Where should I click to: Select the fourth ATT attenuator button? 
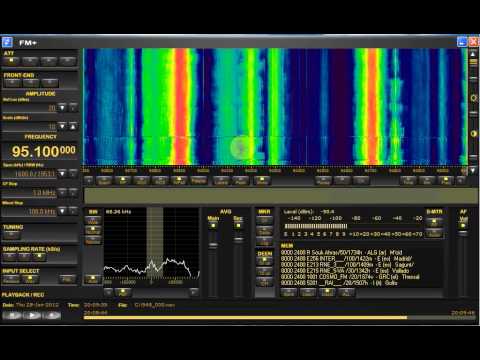(x=68, y=61)
